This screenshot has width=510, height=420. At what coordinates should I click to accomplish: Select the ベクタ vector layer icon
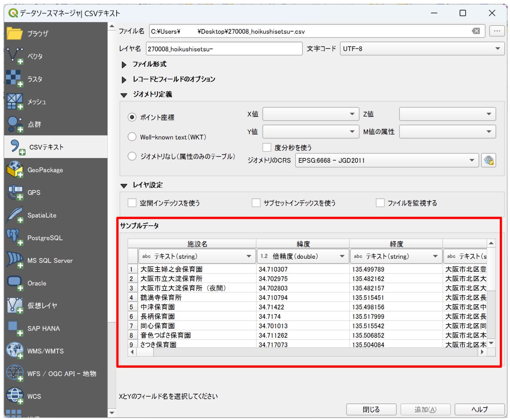coord(15,56)
